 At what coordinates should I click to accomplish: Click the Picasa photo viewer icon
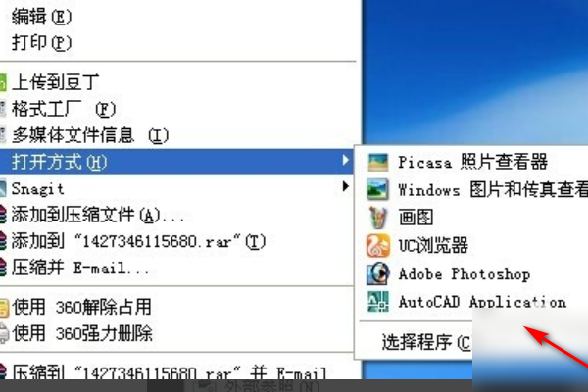(378, 162)
